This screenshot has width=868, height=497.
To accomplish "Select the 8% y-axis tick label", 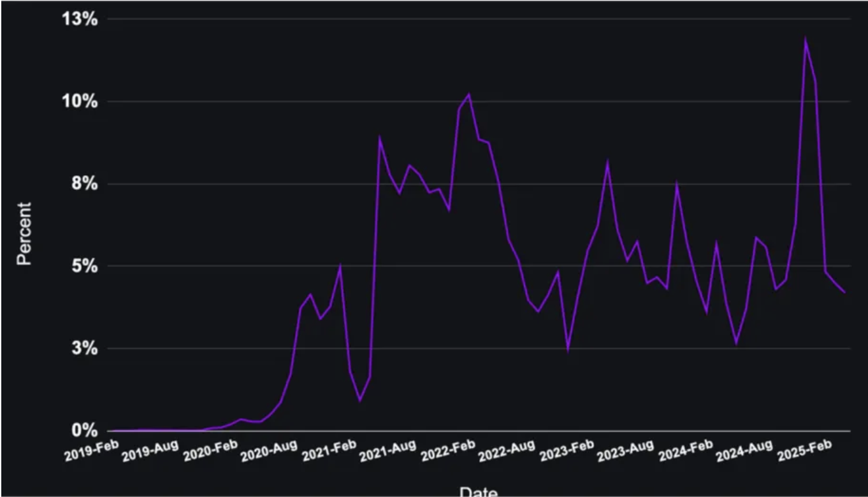I will click(83, 184).
